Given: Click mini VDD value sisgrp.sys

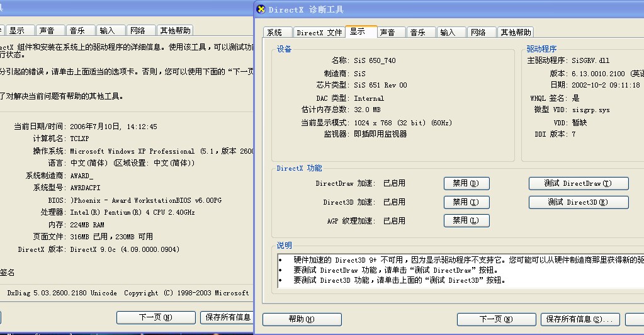Looking at the screenshot, I should pos(590,110).
